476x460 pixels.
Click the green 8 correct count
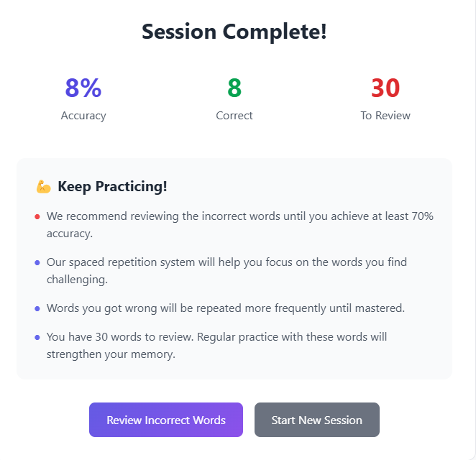click(234, 88)
